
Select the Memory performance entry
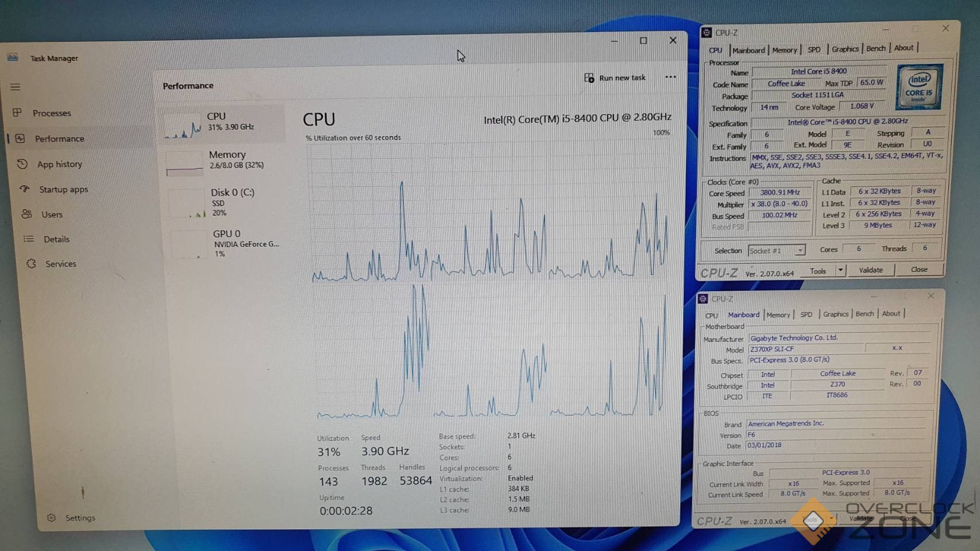[224, 162]
